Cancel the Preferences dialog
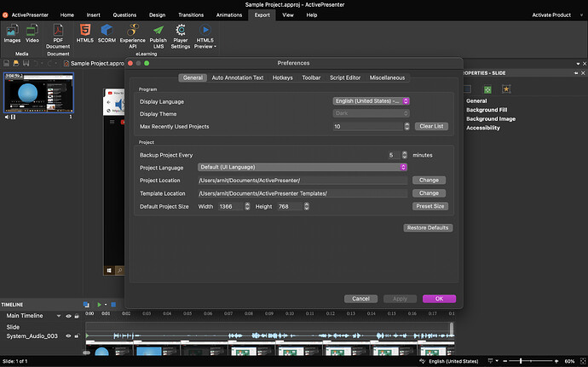This screenshot has width=588, height=367. coord(360,299)
